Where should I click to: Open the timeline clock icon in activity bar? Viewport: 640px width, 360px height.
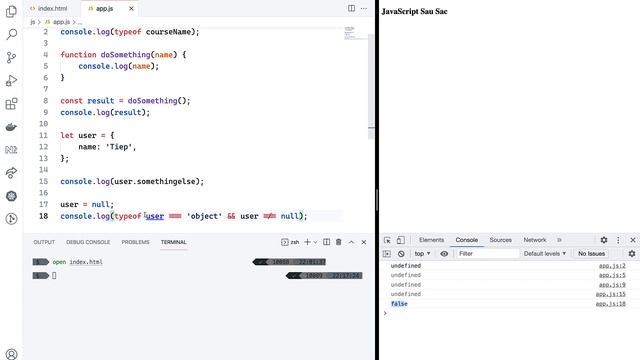[11, 219]
